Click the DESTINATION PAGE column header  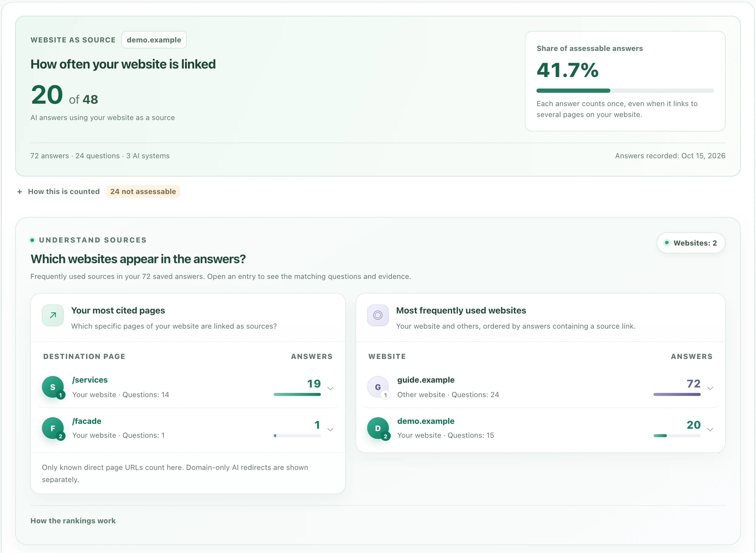coord(84,357)
